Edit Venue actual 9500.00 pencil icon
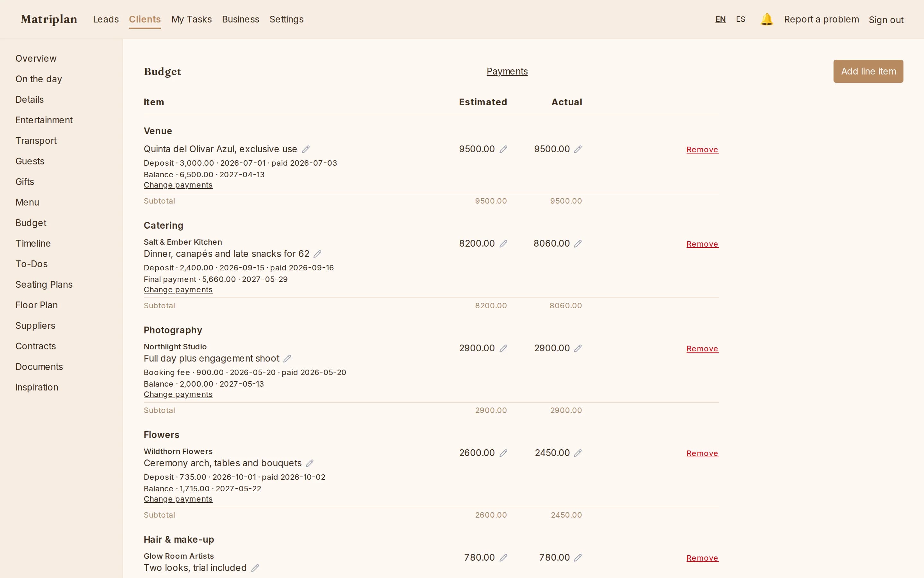This screenshot has width=924, height=578. [578, 149]
